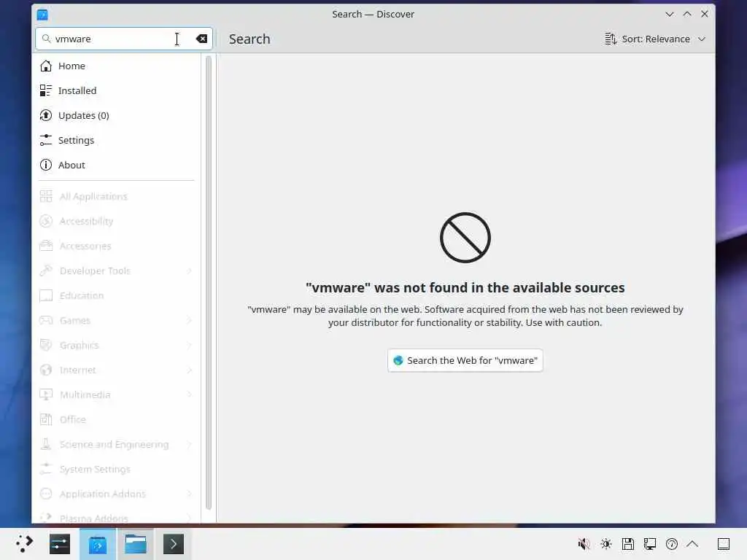The width and height of the screenshot is (747, 560).
Task: Select Internet category
Action: (116, 370)
